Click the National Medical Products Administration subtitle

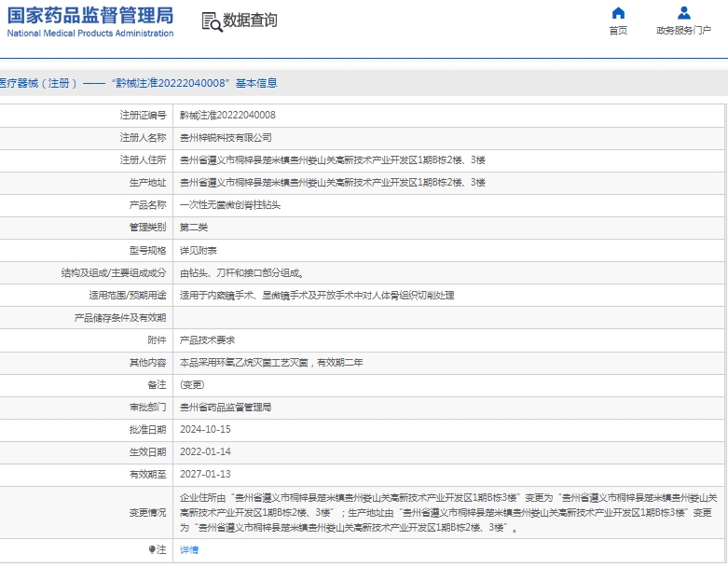click(x=90, y=34)
